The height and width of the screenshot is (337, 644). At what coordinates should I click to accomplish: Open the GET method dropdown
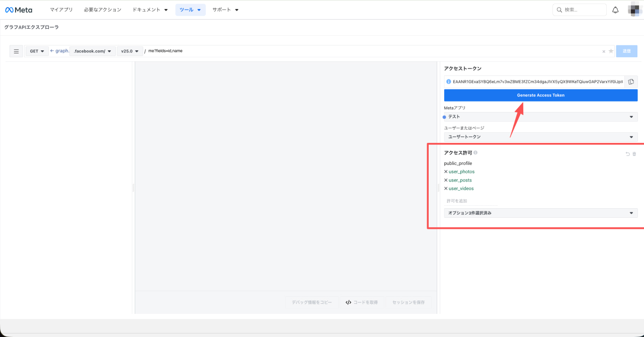37,51
